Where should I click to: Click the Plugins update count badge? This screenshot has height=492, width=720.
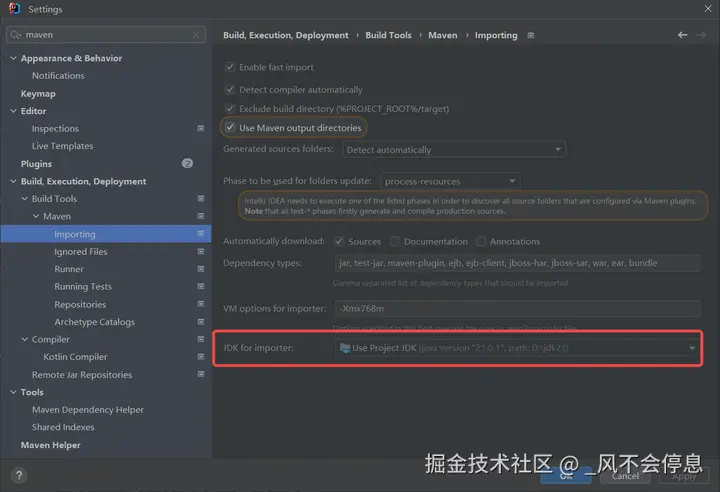[187, 164]
